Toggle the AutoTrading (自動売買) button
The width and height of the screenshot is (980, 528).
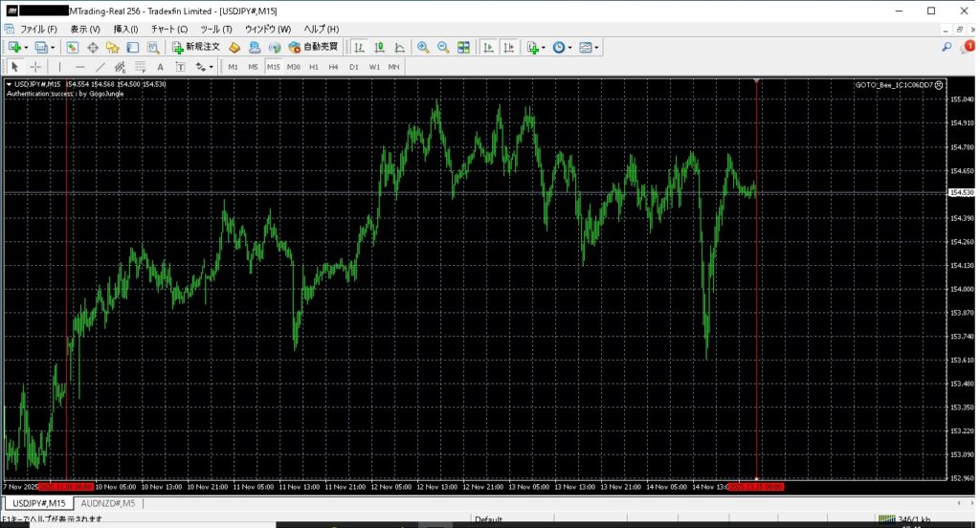click(314, 47)
